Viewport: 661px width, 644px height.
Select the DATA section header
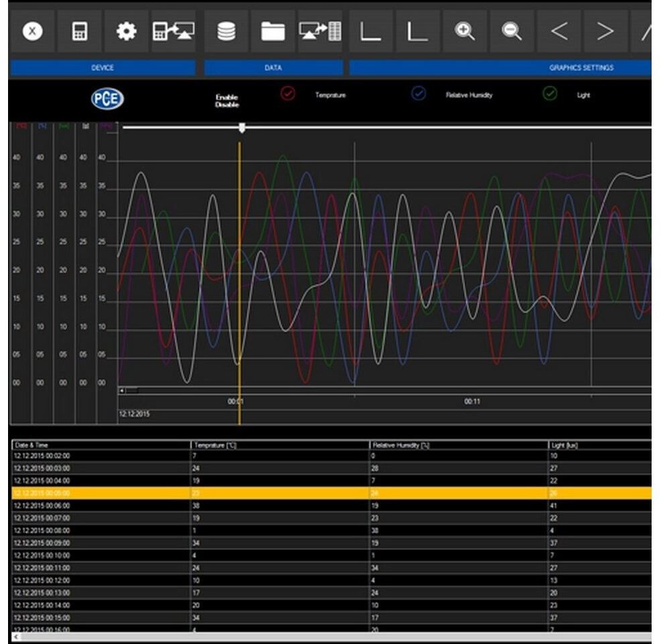pos(273,68)
